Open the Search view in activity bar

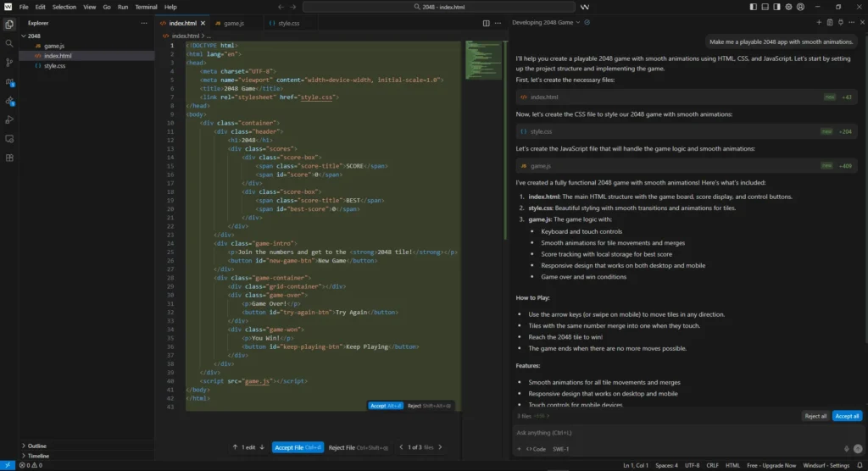9,43
